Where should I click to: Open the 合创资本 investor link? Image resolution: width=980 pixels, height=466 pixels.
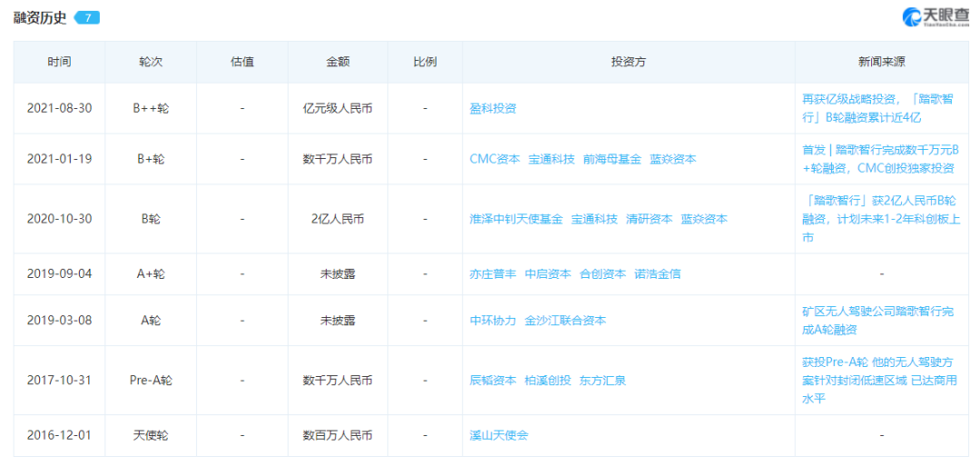click(603, 274)
